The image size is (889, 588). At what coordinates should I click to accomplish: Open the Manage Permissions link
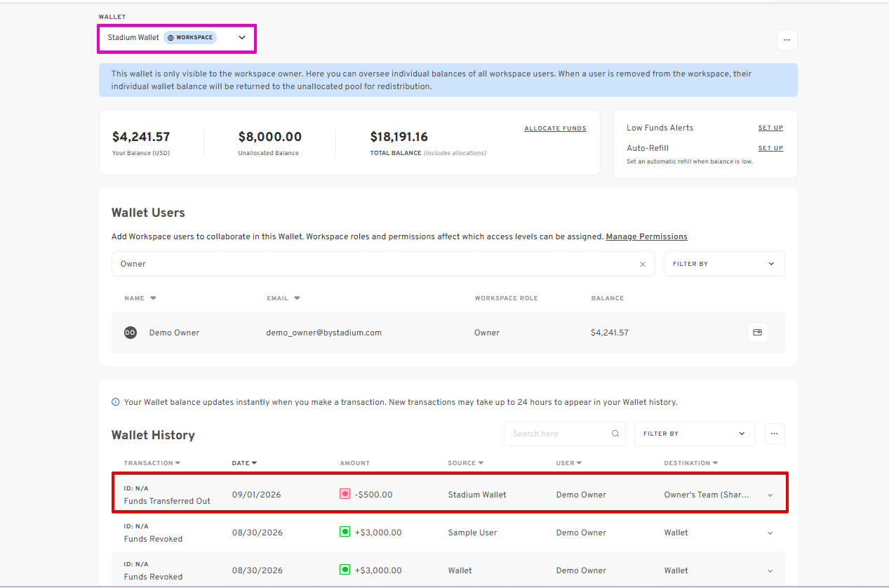(646, 236)
